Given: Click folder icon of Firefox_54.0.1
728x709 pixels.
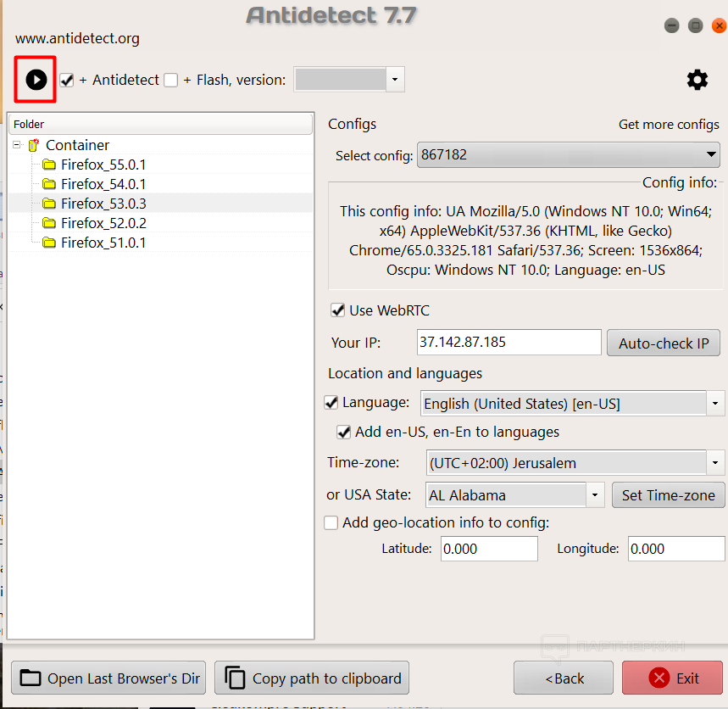Looking at the screenshot, I should pyautogui.click(x=49, y=184).
